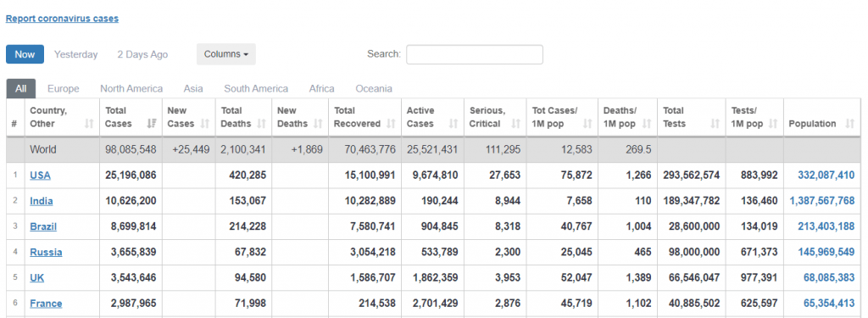Sort by Total Cases column arrow icon

(152, 124)
